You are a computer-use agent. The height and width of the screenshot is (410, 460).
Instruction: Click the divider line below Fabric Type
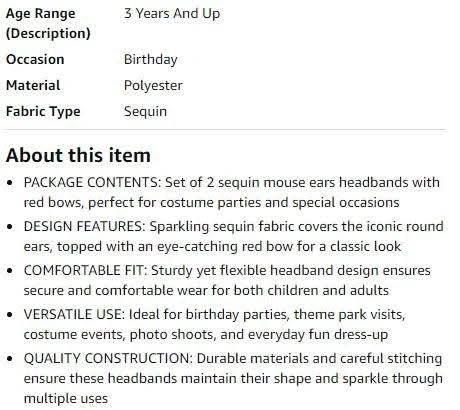223,129
